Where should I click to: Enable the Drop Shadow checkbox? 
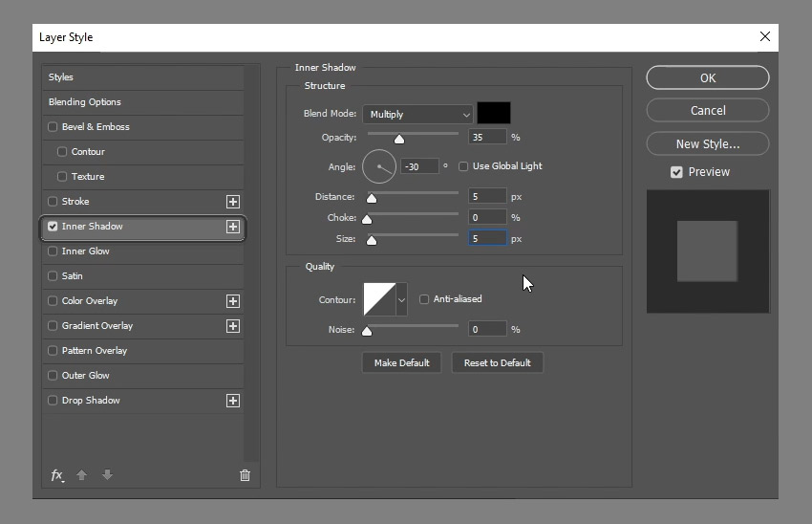coord(53,401)
